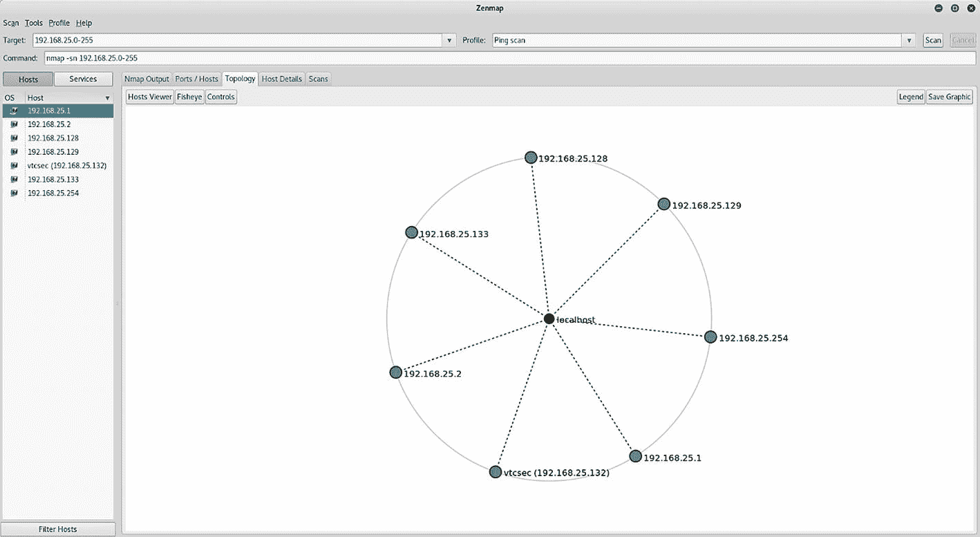Select topology node 192.168.25.129

point(663,204)
